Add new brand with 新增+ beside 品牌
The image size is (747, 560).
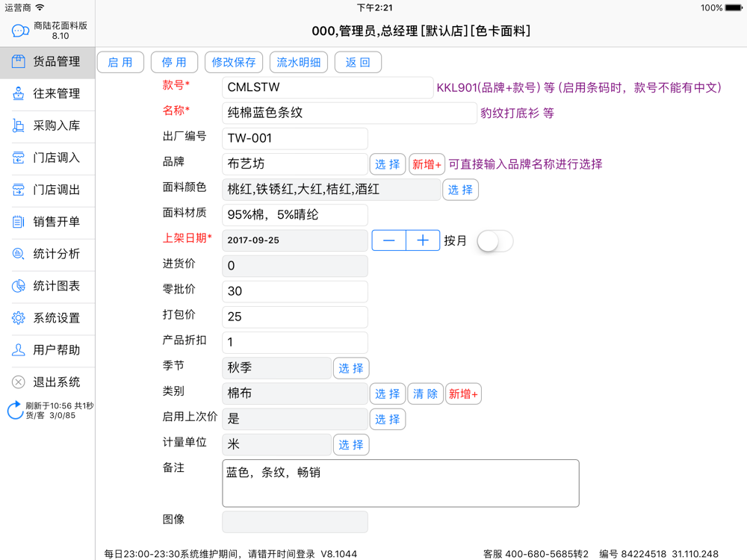tap(427, 164)
